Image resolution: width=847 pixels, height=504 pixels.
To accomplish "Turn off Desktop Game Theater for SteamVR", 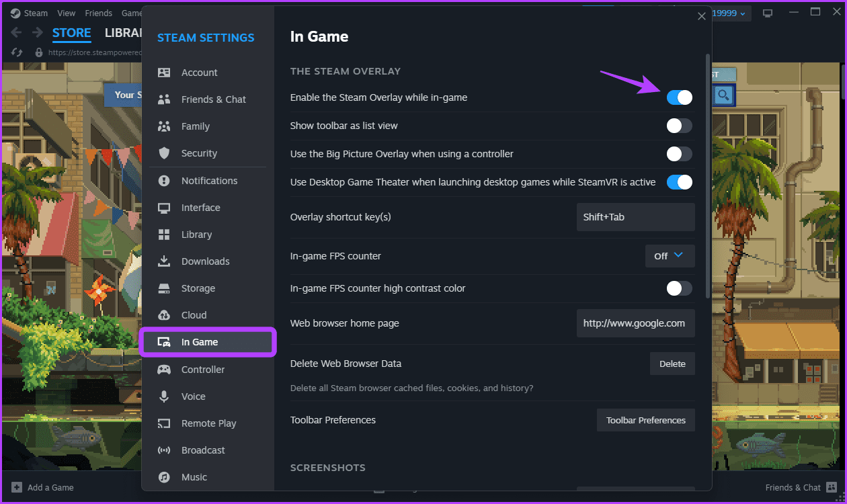I will click(x=680, y=182).
